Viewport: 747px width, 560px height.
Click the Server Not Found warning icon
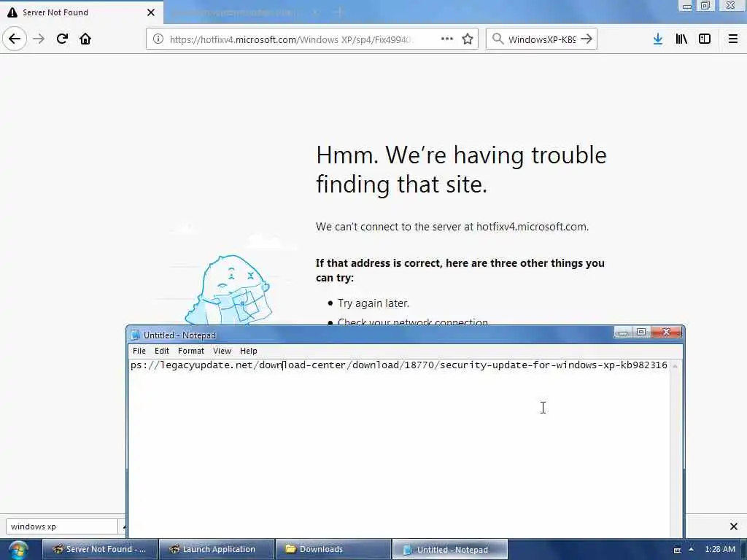[x=12, y=12]
